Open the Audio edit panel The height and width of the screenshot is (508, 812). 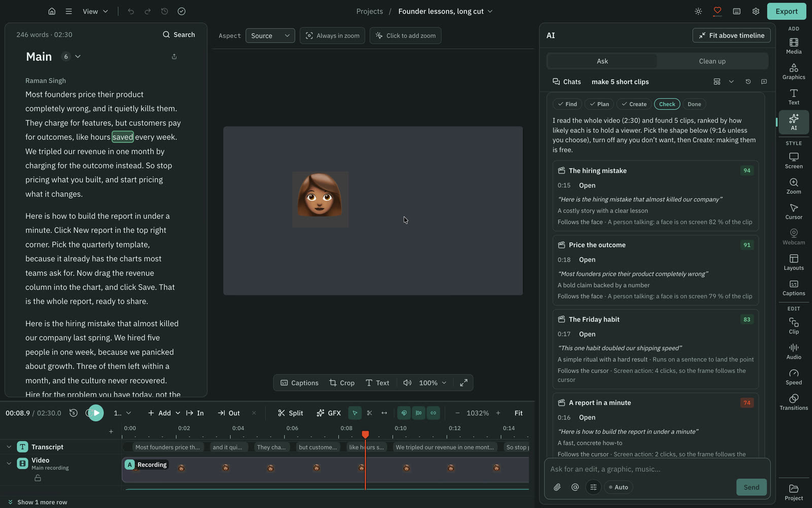[794, 352]
